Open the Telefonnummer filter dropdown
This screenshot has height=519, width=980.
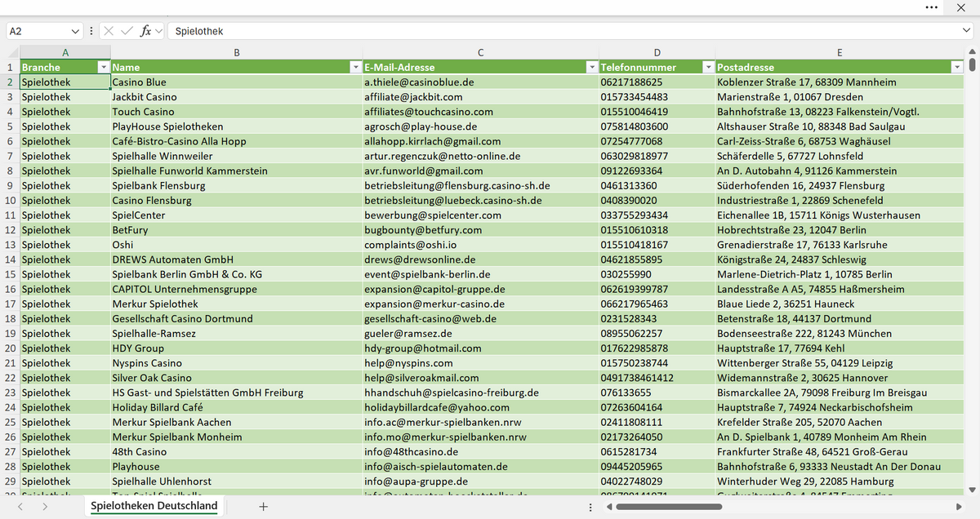[x=709, y=67]
